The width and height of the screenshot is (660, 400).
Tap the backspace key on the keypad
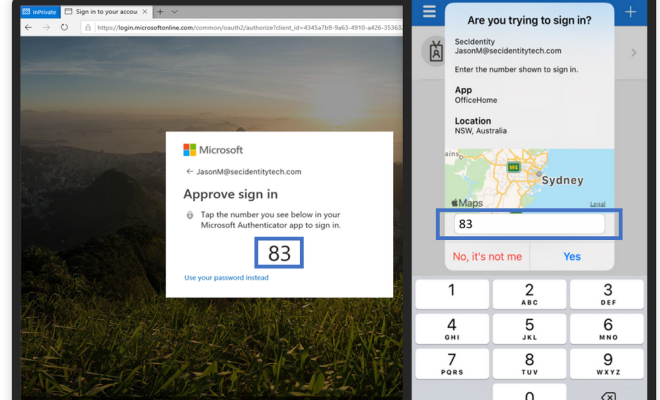(x=608, y=395)
